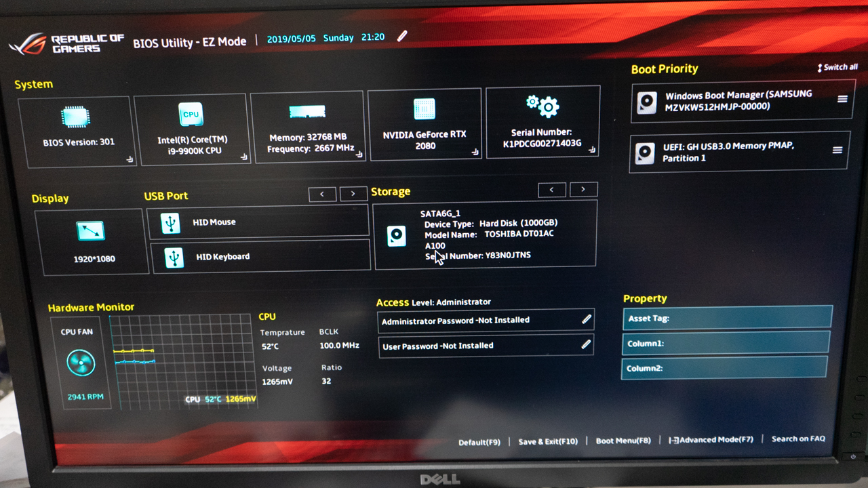The width and height of the screenshot is (868, 488).
Task: Click the HID Mouse entry
Action: pos(258,222)
